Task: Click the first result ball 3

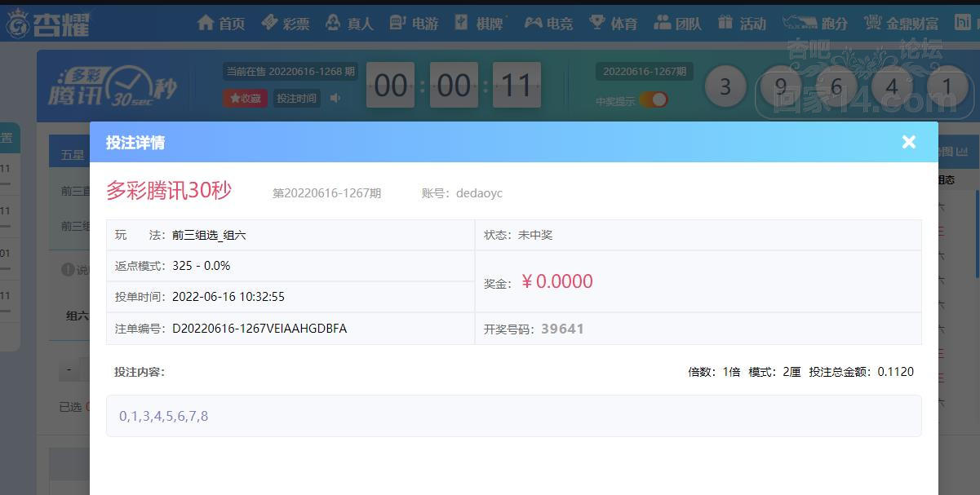Action: click(x=725, y=86)
